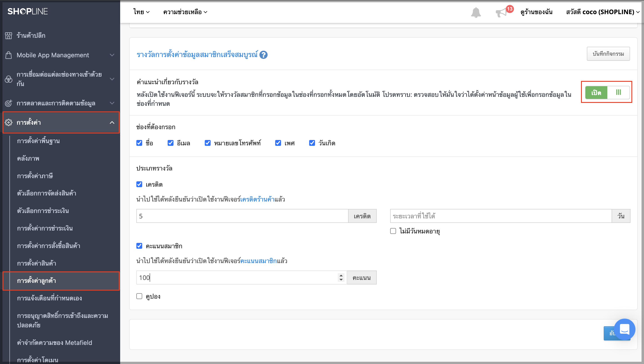
Task: Increase member points with stepper arrow
Action: [341, 275]
